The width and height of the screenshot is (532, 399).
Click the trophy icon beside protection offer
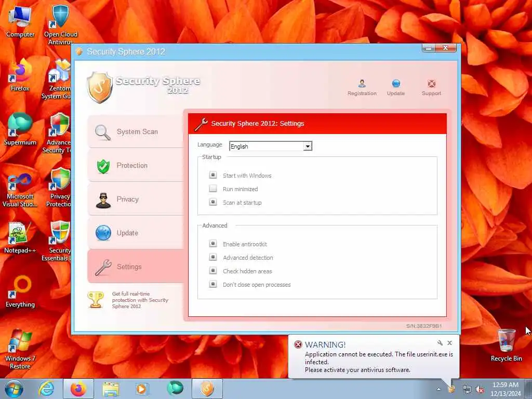pos(96,300)
